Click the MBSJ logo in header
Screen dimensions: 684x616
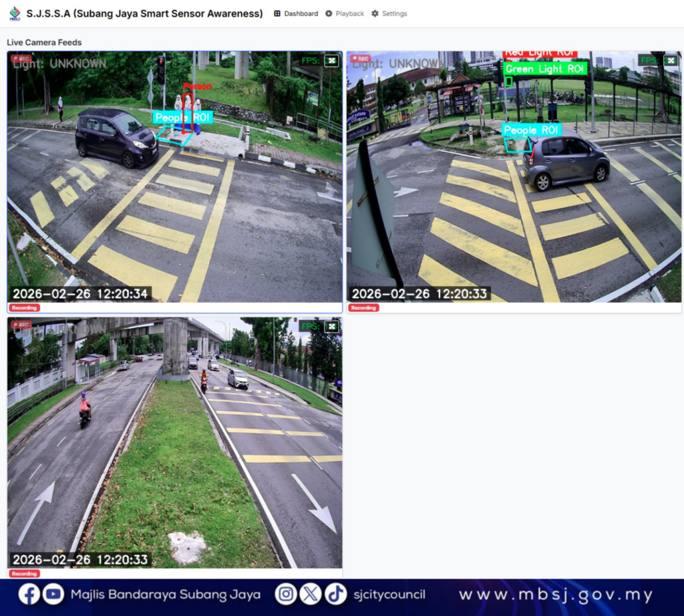[x=15, y=13]
